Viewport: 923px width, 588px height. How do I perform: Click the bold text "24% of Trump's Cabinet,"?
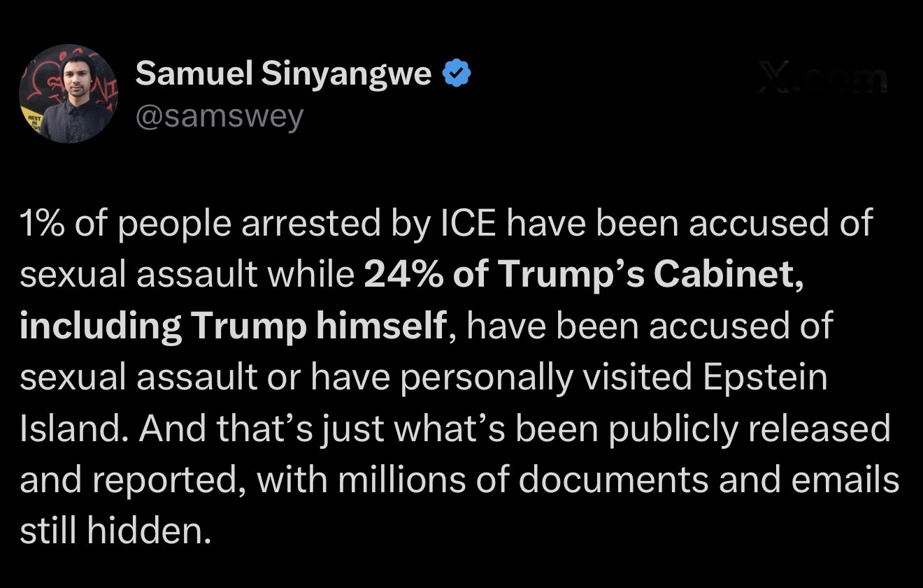coord(583,275)
